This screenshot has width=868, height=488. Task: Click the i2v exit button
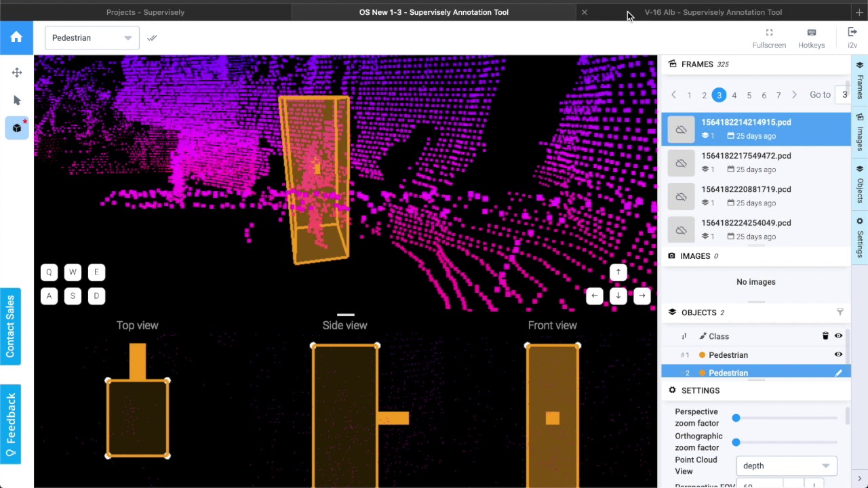coord(852,39)
